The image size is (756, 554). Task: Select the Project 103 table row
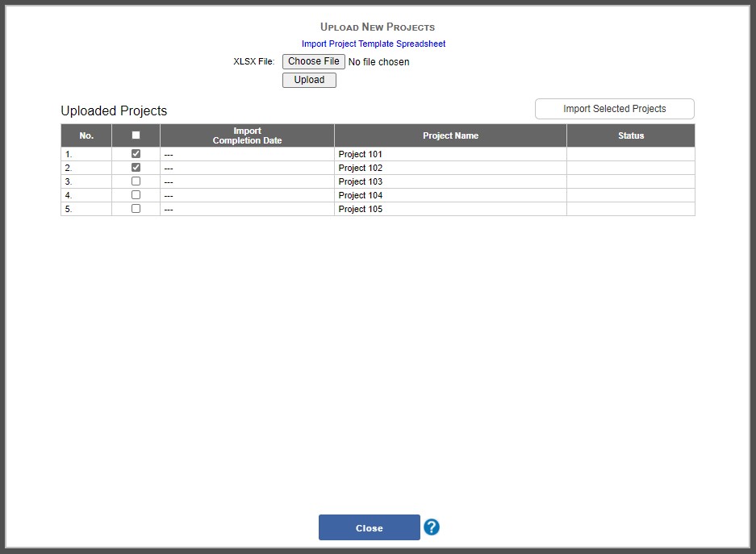pos(363,181)
